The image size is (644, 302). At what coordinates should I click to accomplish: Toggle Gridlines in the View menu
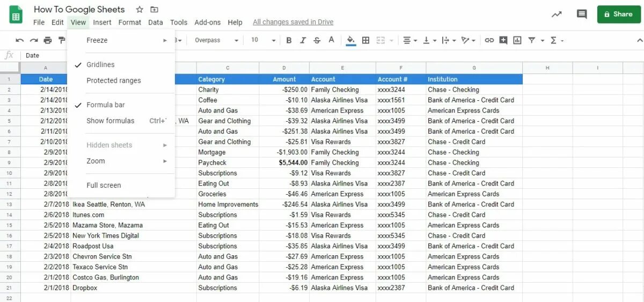coord(121,64)
